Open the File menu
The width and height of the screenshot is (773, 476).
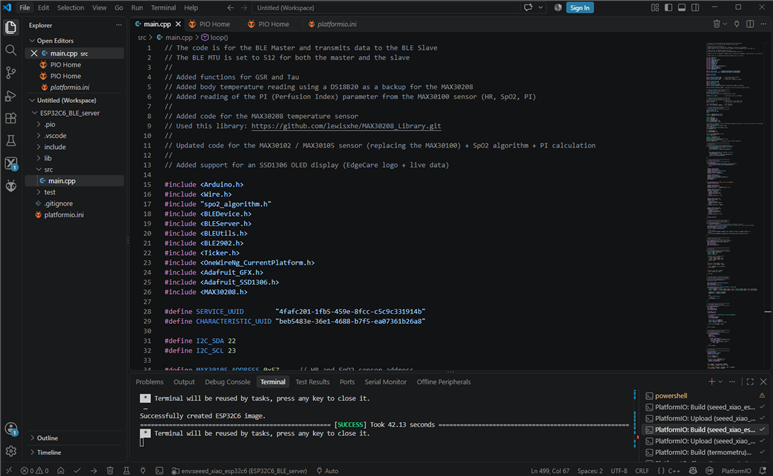(x=25, y=7)
